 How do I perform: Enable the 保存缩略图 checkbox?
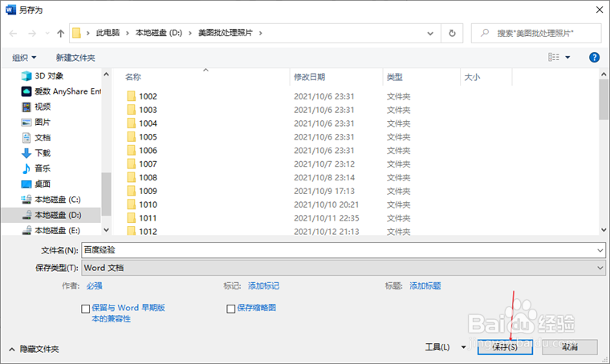pos(230,309)
